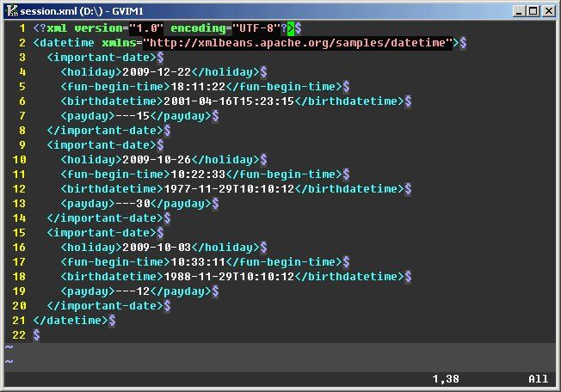The height and width of the screenshot is (392, 561).
Task: Click the xmlbeans.apache.org namespace URL
Action: click(298, 43)
